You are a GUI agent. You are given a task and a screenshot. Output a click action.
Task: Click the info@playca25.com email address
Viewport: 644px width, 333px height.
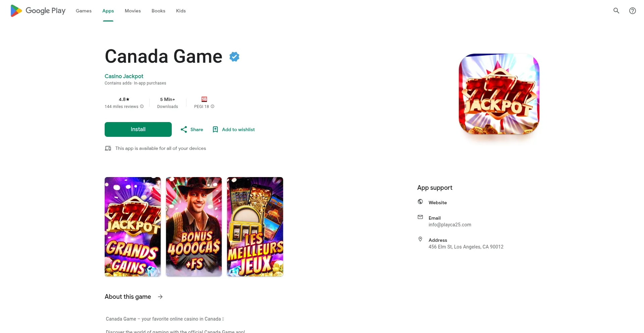[450, 225]
